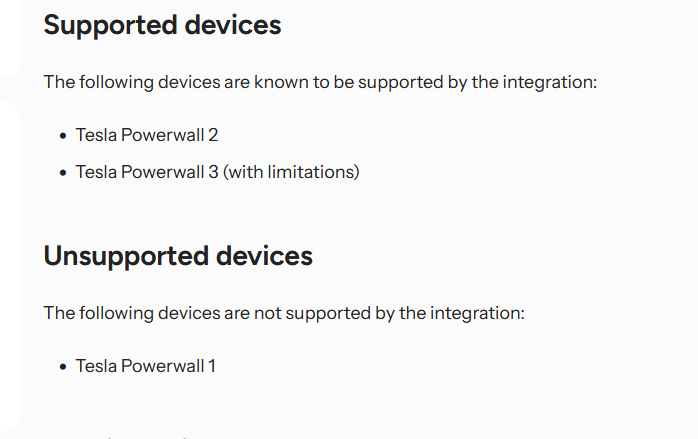Click the number 2 after Tesla Powerwall

tap(213, 135)
